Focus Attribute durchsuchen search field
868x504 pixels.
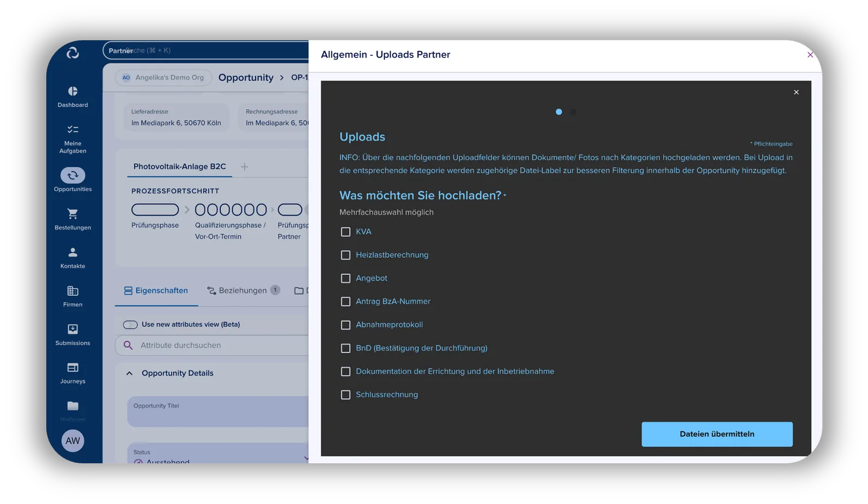212,345
